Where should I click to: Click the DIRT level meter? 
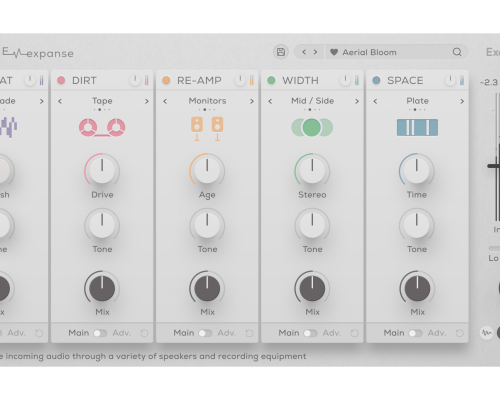(x=147, y=80)
